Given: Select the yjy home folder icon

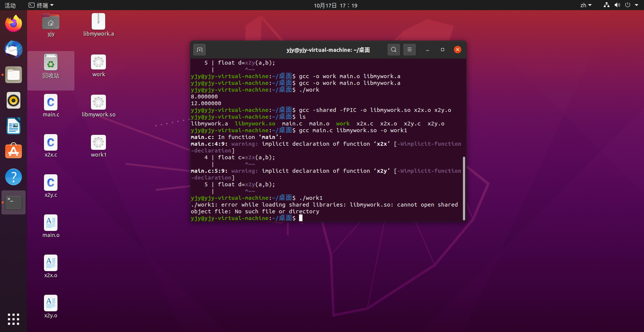Looking at the screenshot, I should click(51, 25).
